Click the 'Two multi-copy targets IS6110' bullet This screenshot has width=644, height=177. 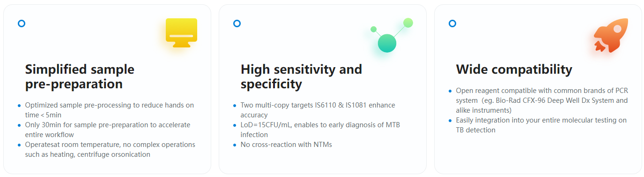(318, 110)
